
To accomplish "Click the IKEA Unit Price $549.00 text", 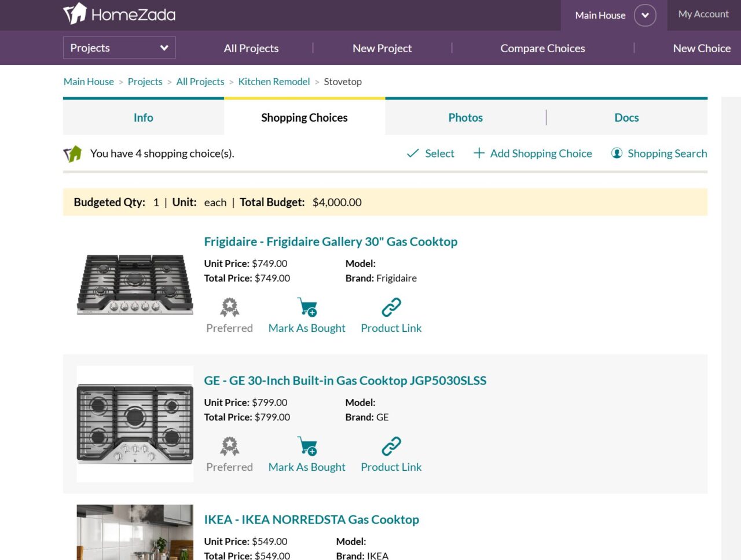I will [x=245, y=541].
